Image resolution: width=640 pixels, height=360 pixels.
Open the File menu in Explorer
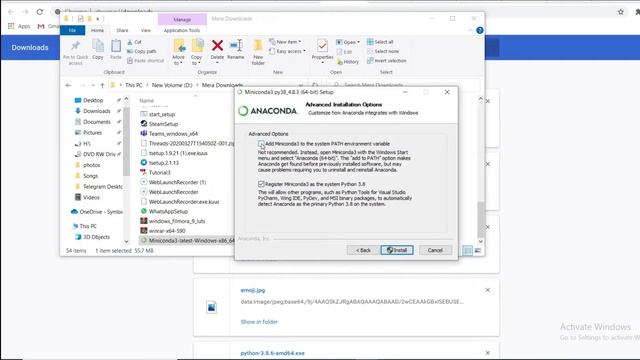point(72,30)
